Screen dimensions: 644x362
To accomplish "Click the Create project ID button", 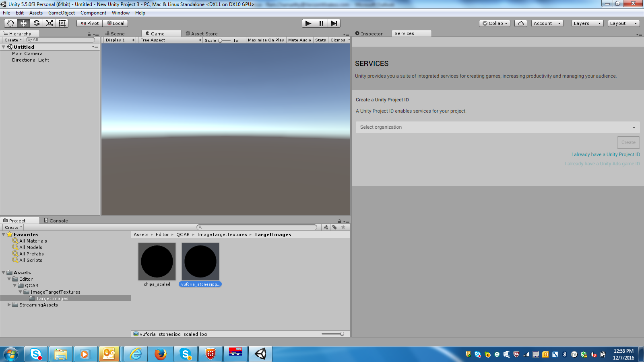I will click(x=628, y=142).
